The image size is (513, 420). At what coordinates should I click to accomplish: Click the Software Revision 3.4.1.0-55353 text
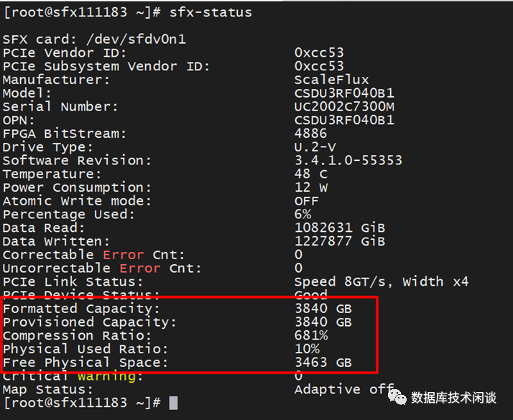tap(348, 160)
